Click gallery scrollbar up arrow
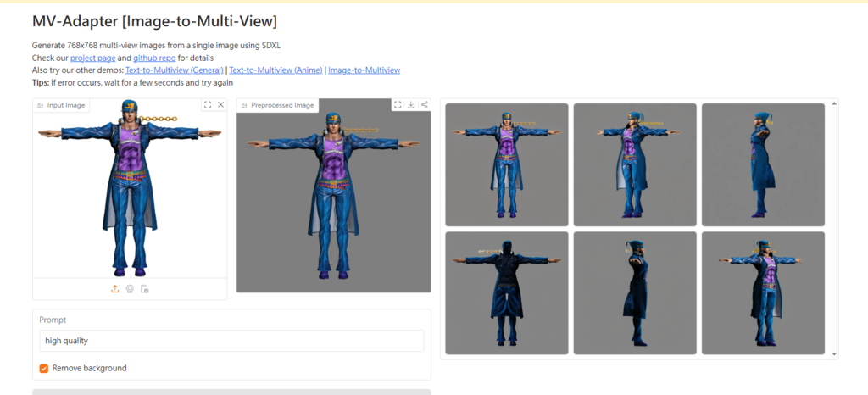Viewport: 868px width, 395px height. pyautogui.click(x=834, y=104)
